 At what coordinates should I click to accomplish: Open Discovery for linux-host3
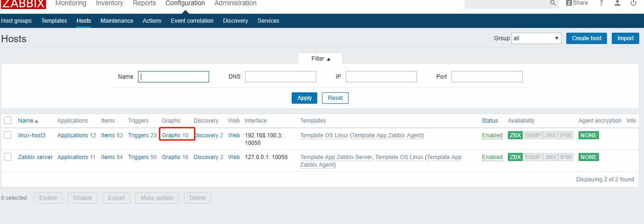pos(207,135)
